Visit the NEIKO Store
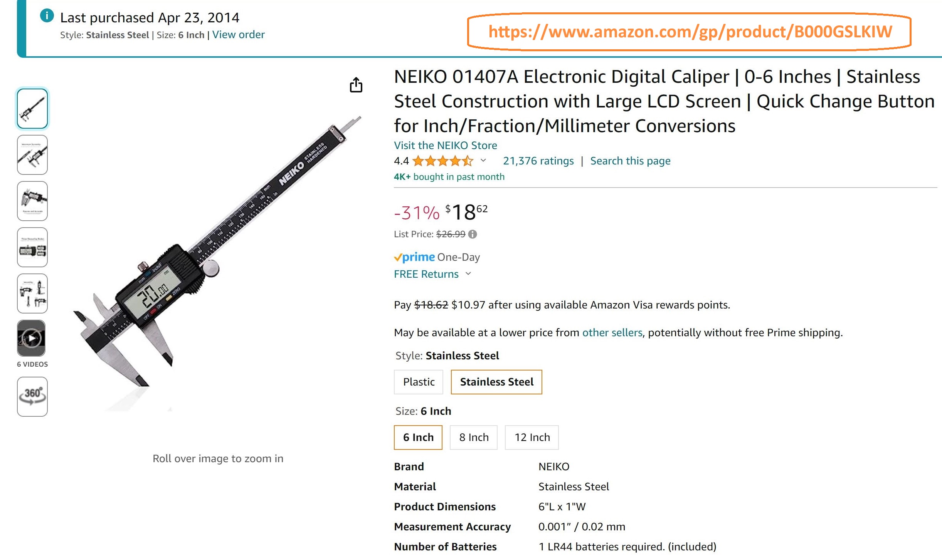942x560 pixels. pyautogui.click(x=445, y=145)
